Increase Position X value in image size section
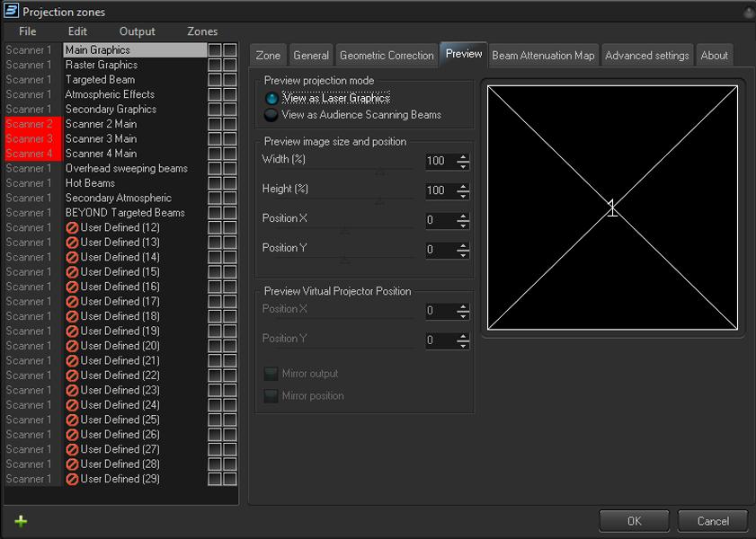The image size is (756, 539). 463,216
